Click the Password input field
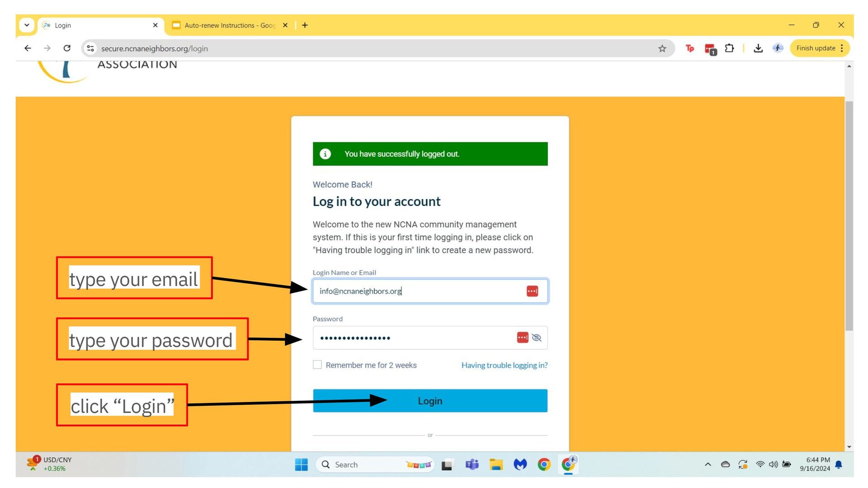Viewport: 868px width, 488px height. (430, 338)
